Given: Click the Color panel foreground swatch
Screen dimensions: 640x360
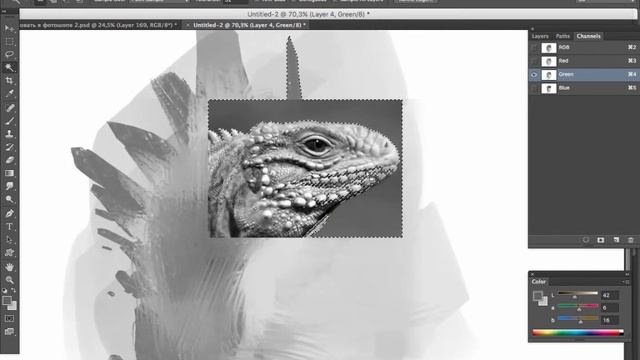Looking at the screenshot, I should click(537, 296).
